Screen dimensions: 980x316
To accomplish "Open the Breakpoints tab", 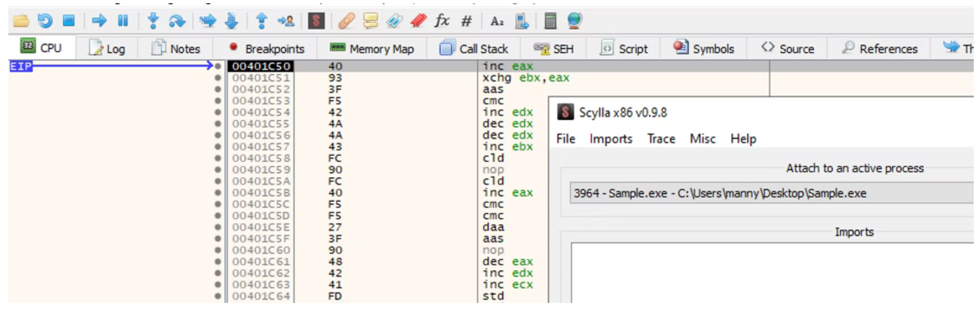I will [x=267, y=49].
